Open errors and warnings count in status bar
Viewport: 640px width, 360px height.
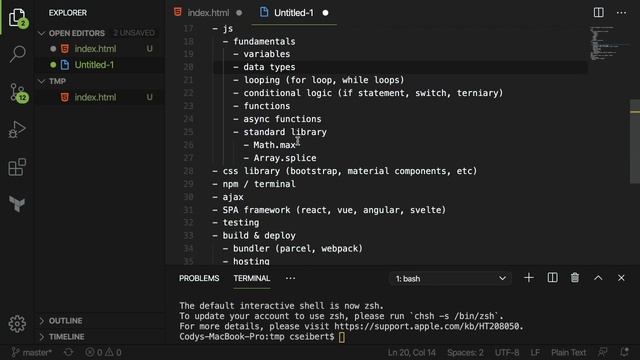(x=103, y=352)
